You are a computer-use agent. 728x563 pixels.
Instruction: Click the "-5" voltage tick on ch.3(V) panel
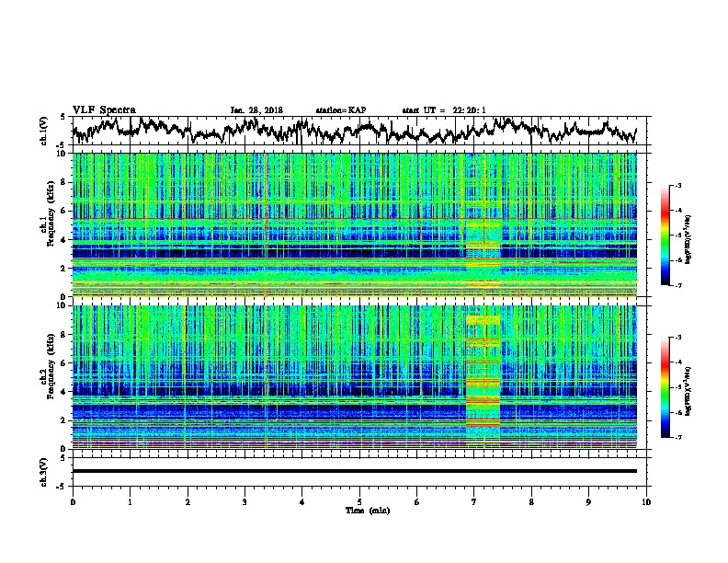(x=63, y=487)
